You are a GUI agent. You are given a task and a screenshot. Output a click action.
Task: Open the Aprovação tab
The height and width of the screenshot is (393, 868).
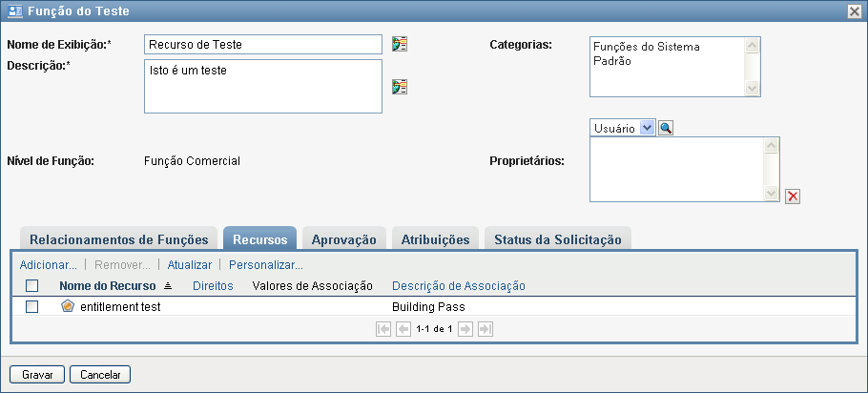point(344,239)
